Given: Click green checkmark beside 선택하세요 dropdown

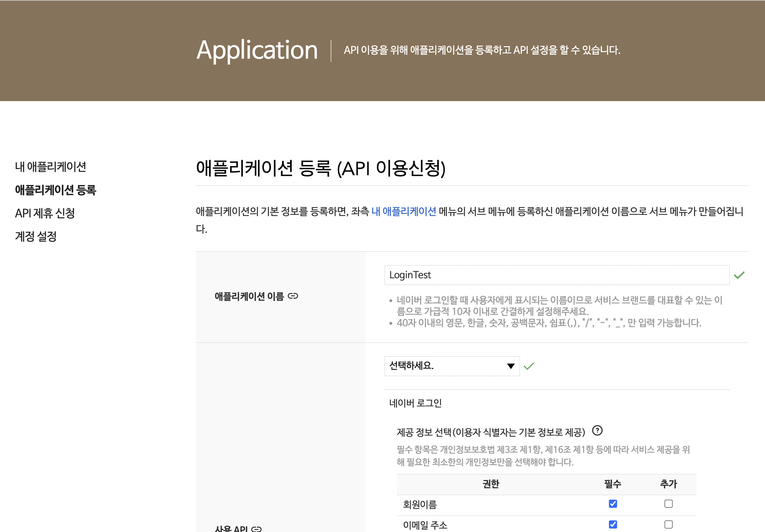Looking at the screenshot, I should [529, 366].
